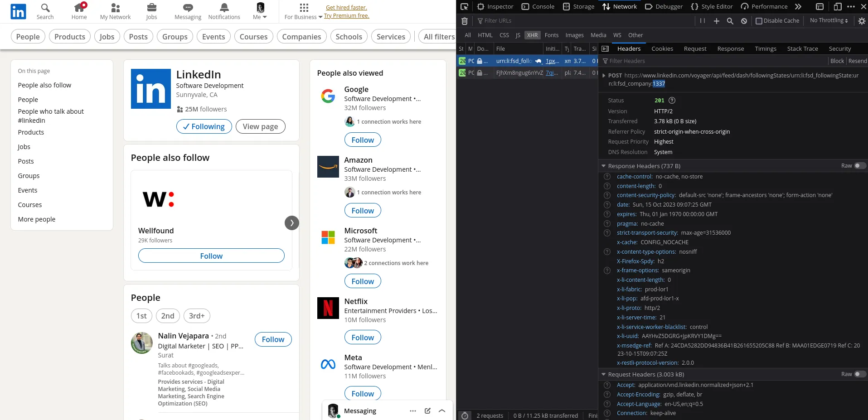
Task: Open the Timings tab
Action: tap(766, 48)
